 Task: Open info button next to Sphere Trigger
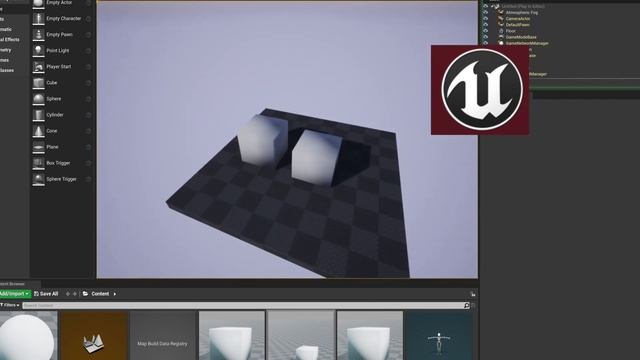click(88, 179)
